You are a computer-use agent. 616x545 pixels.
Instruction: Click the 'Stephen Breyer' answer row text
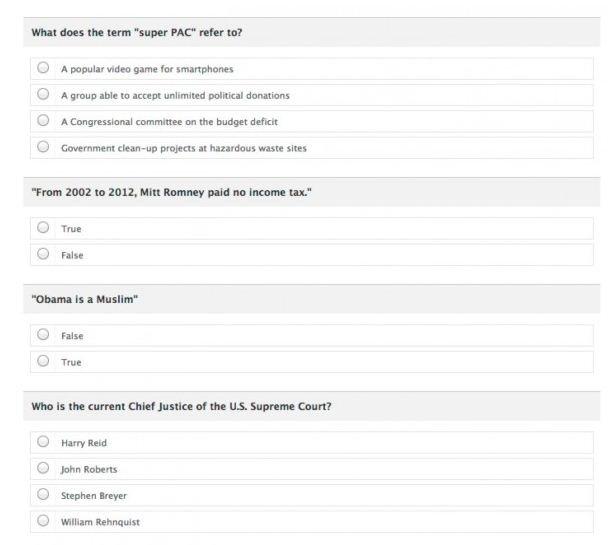[x=94, y=496]
